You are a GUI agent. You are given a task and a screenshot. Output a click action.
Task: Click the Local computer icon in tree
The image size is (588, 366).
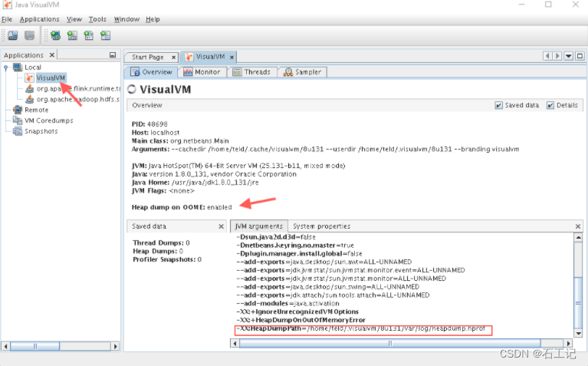coord(18,68)
